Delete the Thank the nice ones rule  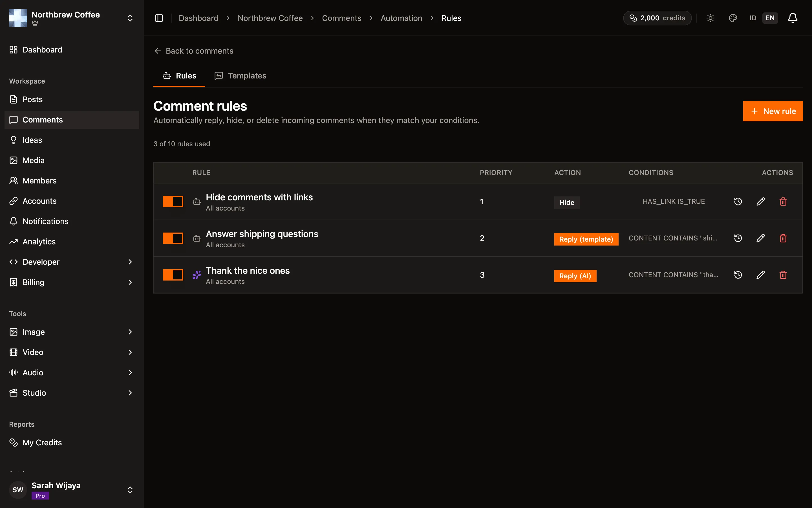click(783, 275)
